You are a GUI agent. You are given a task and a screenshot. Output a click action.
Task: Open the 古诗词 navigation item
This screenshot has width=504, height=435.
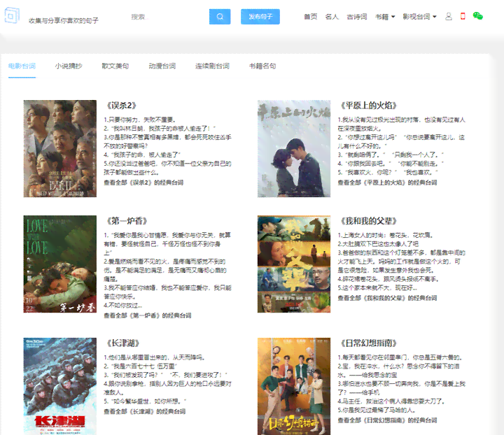coord(357,17)
